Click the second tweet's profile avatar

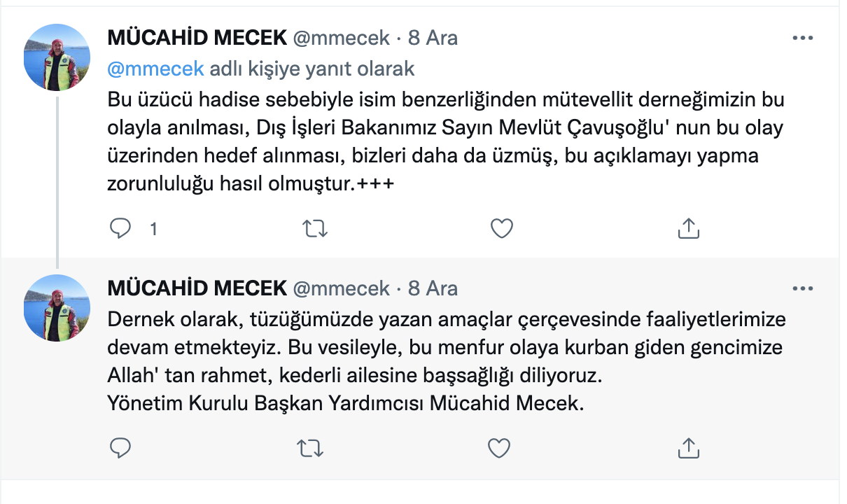point(57,308)
